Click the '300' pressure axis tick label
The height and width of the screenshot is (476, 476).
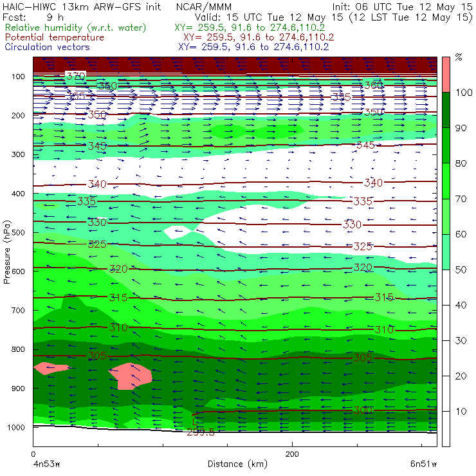pyautogui.click(x=18, y=154)
